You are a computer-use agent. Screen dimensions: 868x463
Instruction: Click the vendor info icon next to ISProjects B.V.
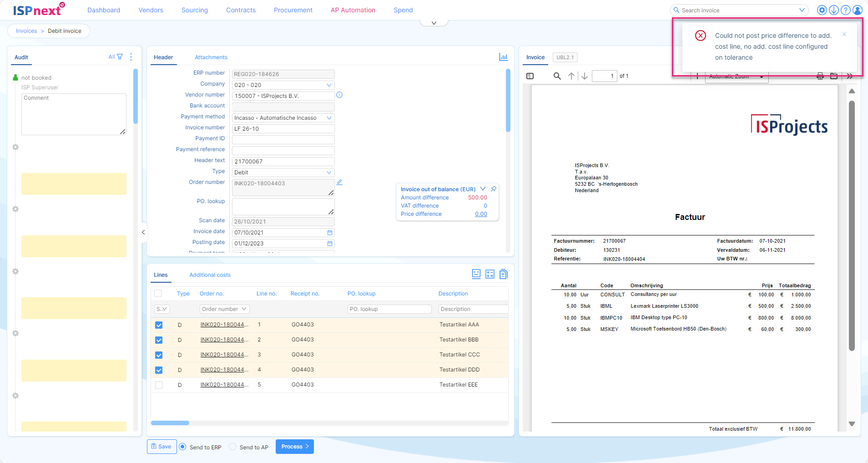pyautogui.click(x=339, y=95)
